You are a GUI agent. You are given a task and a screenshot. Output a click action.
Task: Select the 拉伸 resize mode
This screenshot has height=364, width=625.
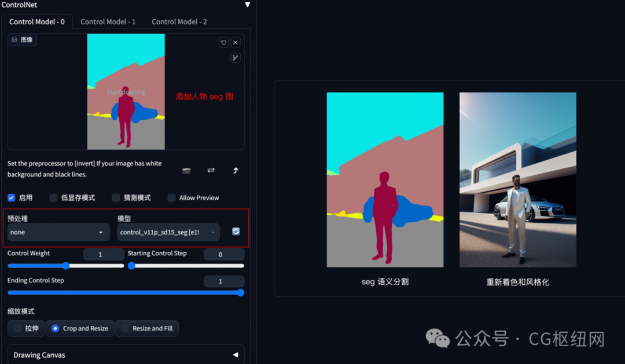click(26, 329)
